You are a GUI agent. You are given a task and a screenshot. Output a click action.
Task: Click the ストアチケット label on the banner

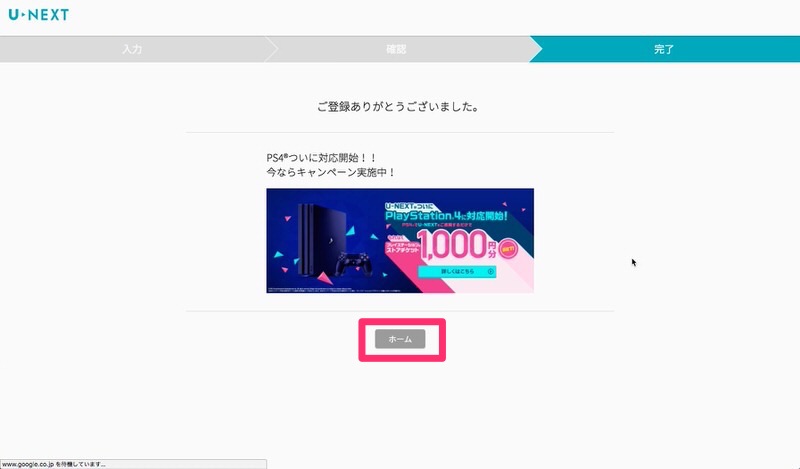[x=403, y=248]
